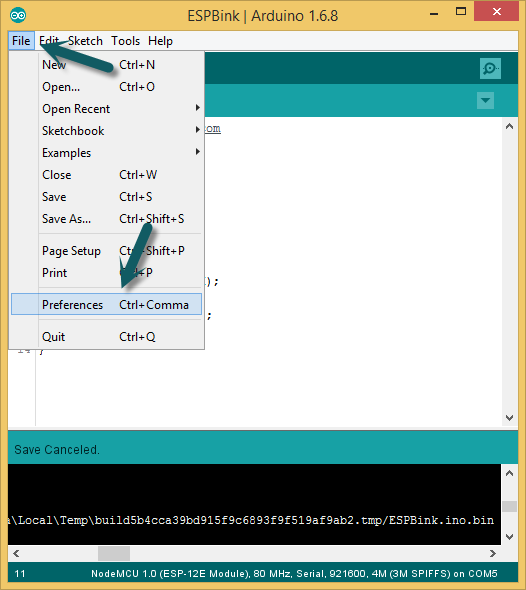This screenshot has height=590, width=526.
Task: Open the Tools menu
Action: (x=126, y=41)
